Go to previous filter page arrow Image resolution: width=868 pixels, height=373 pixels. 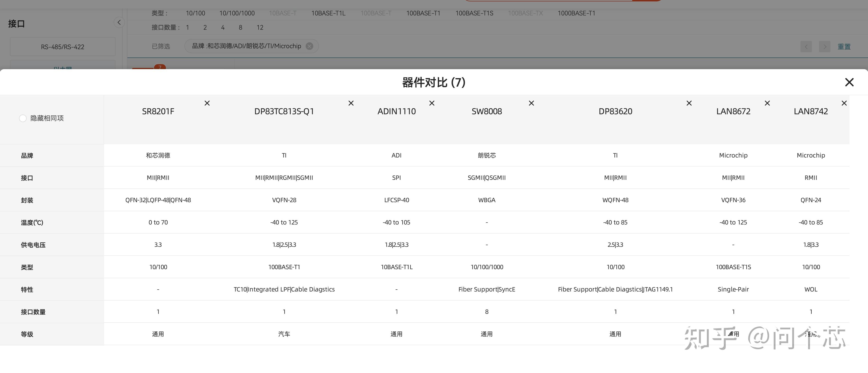click(806, 47)
